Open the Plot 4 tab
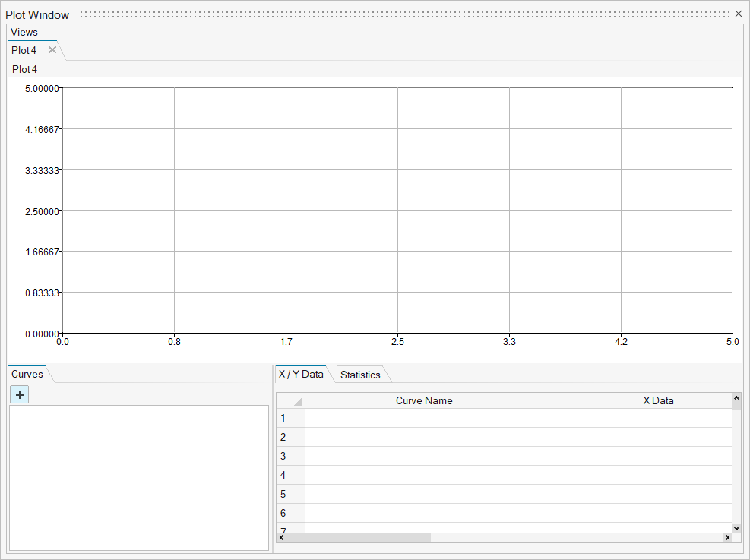The height and width of the screenshot is (560, 750). [24, 50]
